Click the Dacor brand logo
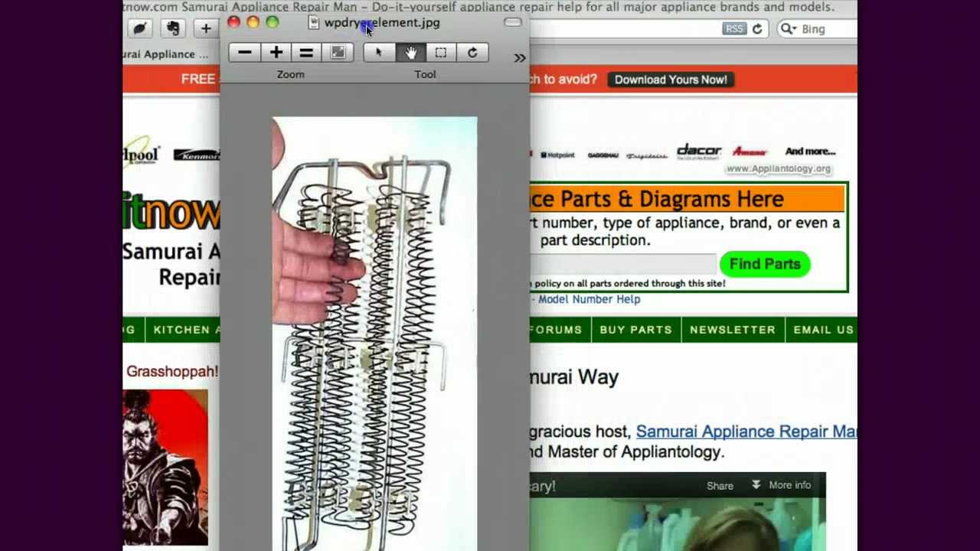Viewport: 980px width, 551px height. (698, 152)
